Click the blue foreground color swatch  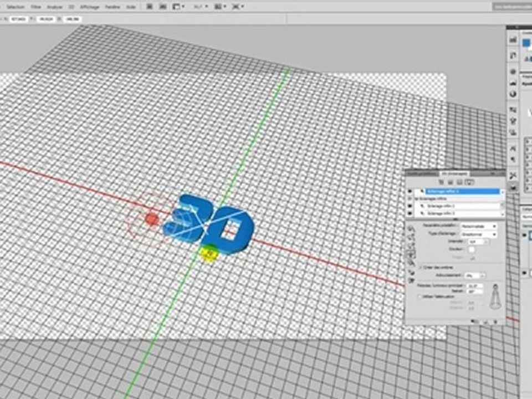click(526, 43)
